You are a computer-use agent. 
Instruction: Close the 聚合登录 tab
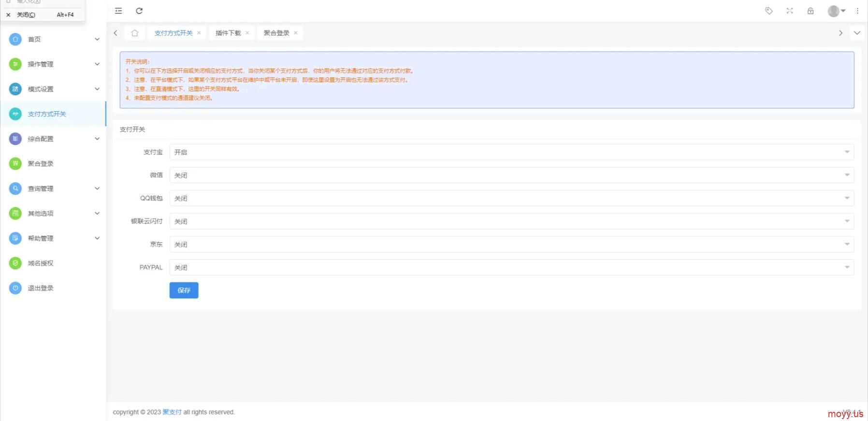(295, 33)
